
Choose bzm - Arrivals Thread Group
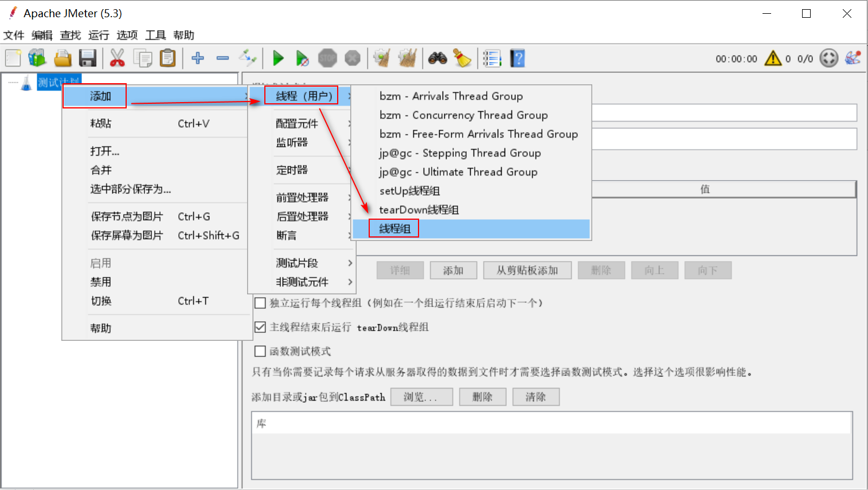(x=471, y=96)
